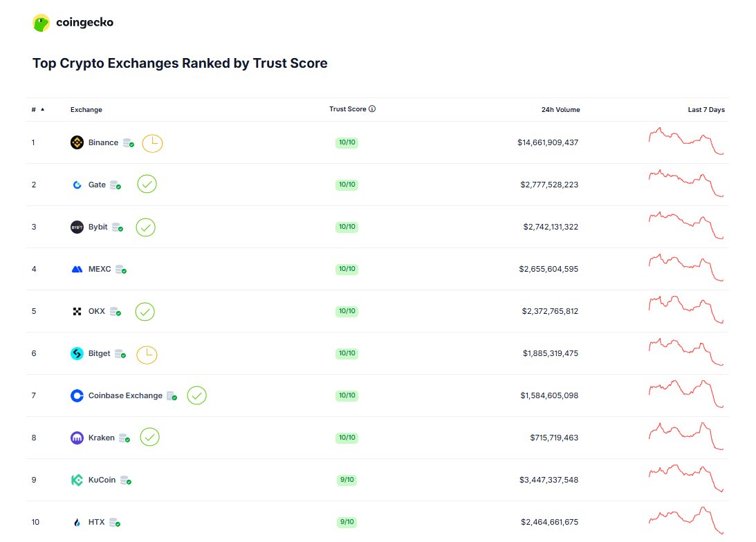Open the Binance exchange link
This screenshot has height=542, width=756.
pos(103,142)
